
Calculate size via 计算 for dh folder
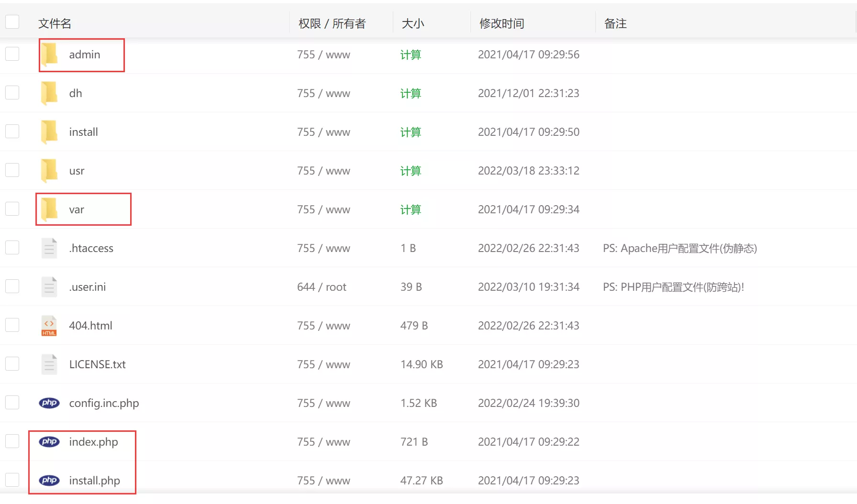(411, 93)
